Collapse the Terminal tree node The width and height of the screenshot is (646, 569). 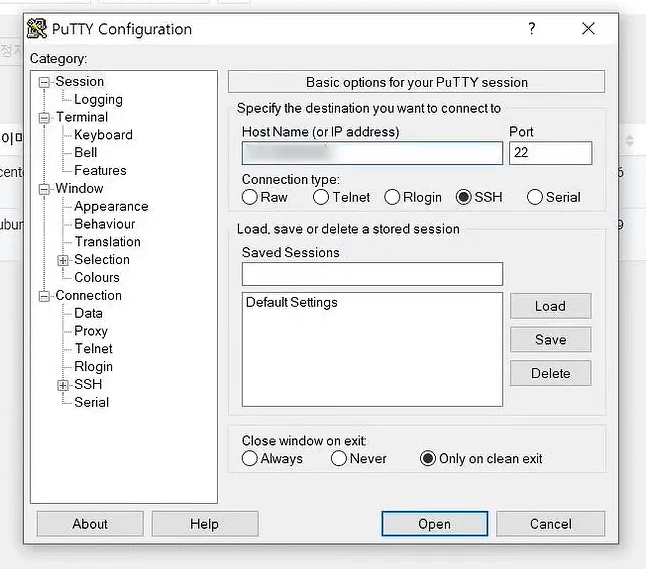[44, 118]
